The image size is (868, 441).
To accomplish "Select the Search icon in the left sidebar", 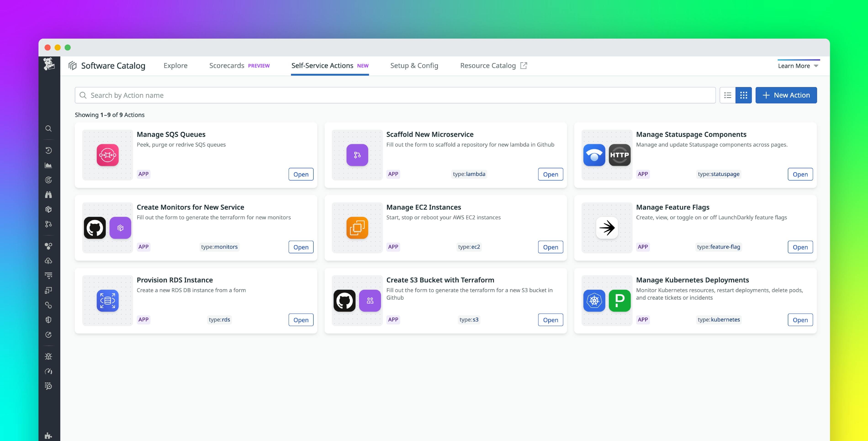I will [48, 128].
